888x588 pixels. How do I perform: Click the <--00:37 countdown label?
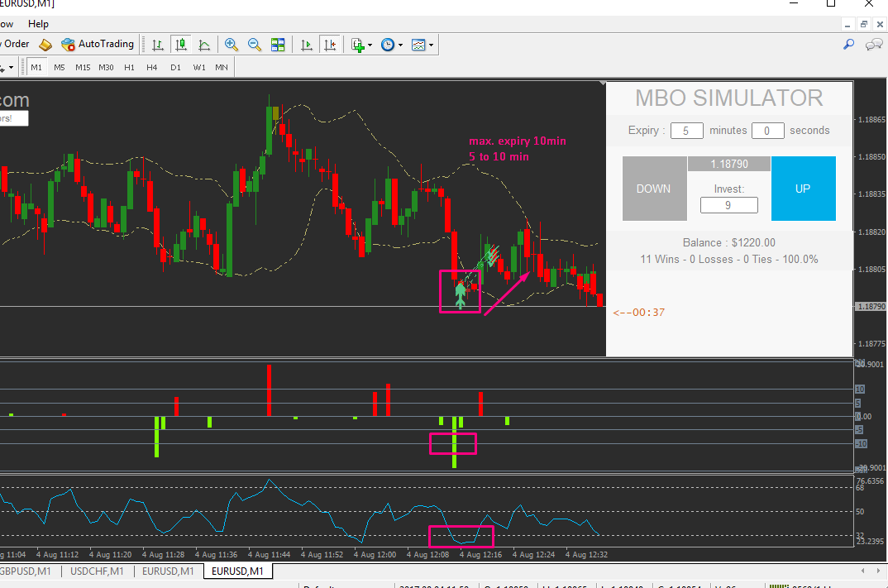pos(639,312)
